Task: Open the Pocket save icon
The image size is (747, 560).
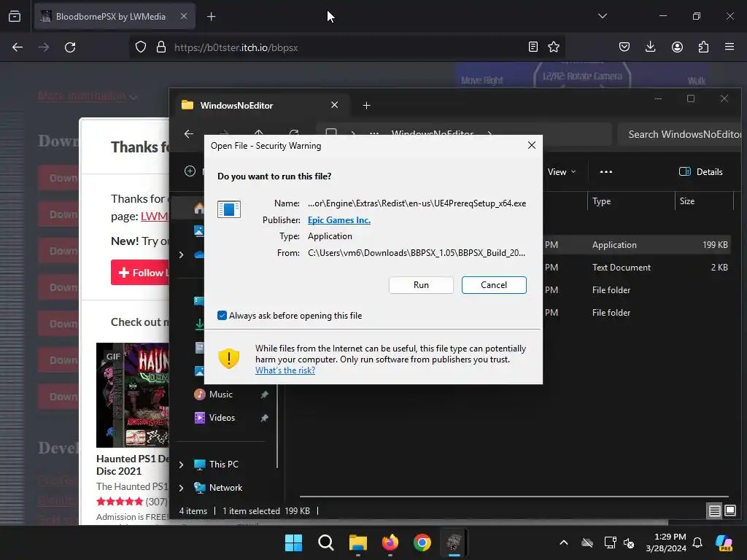Action: (624, 47)
